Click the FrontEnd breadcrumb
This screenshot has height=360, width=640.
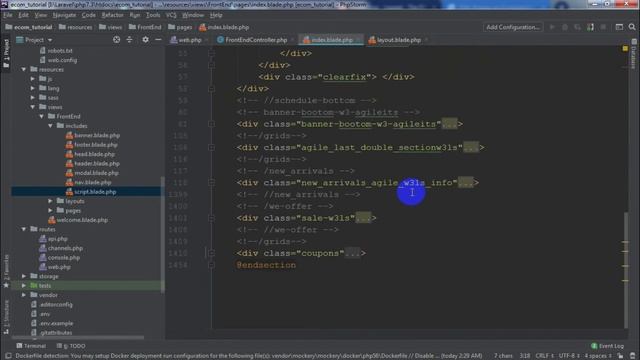pos(145,27)
